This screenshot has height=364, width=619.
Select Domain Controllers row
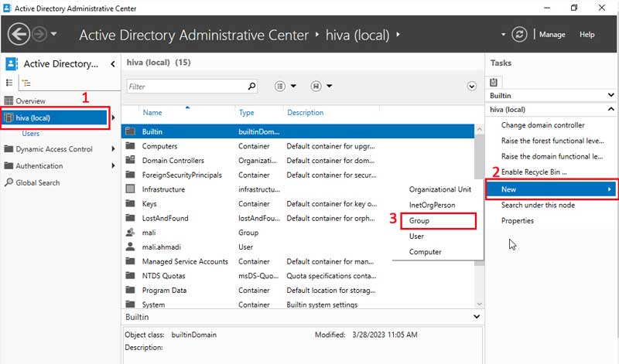[298, 161]
